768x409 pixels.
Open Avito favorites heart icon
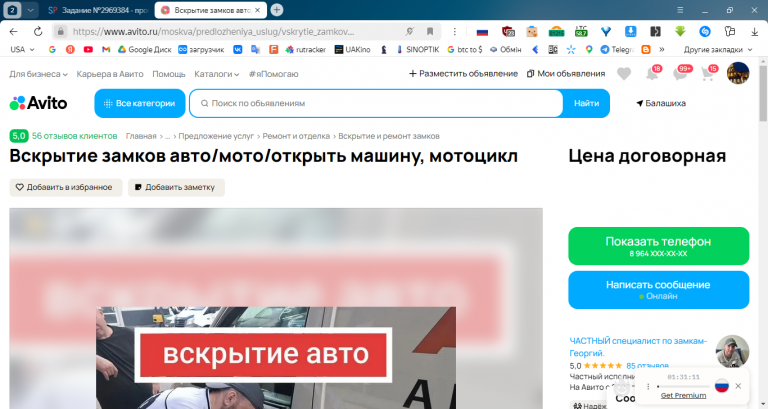[624, 74]
